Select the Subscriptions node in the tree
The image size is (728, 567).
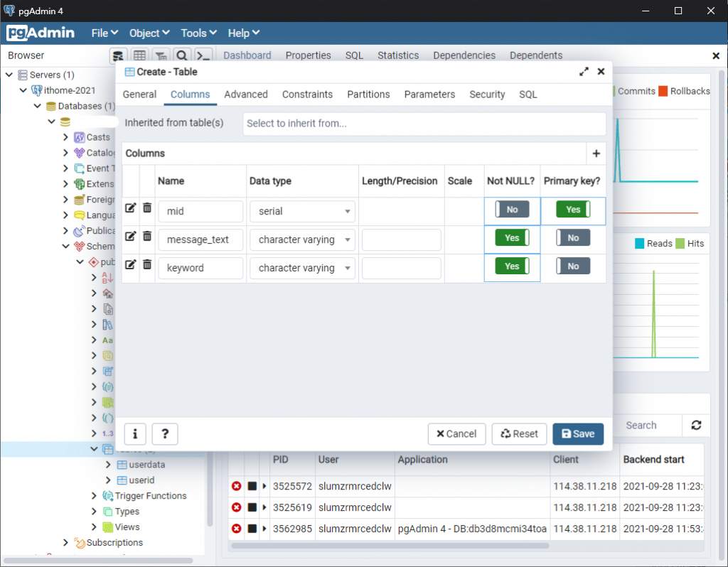(114, 542)
